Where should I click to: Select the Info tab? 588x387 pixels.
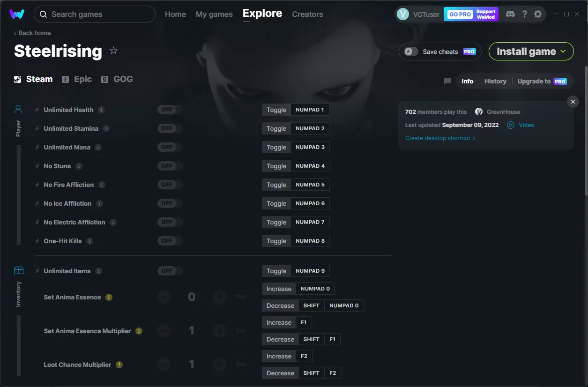click(468, 81)
